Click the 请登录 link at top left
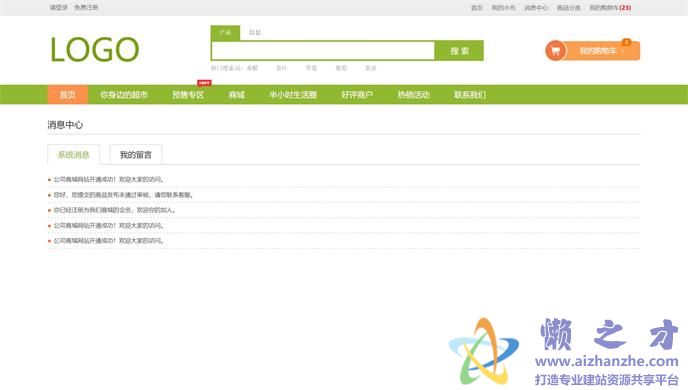The image size is (688, 390). tap(58, 7)
